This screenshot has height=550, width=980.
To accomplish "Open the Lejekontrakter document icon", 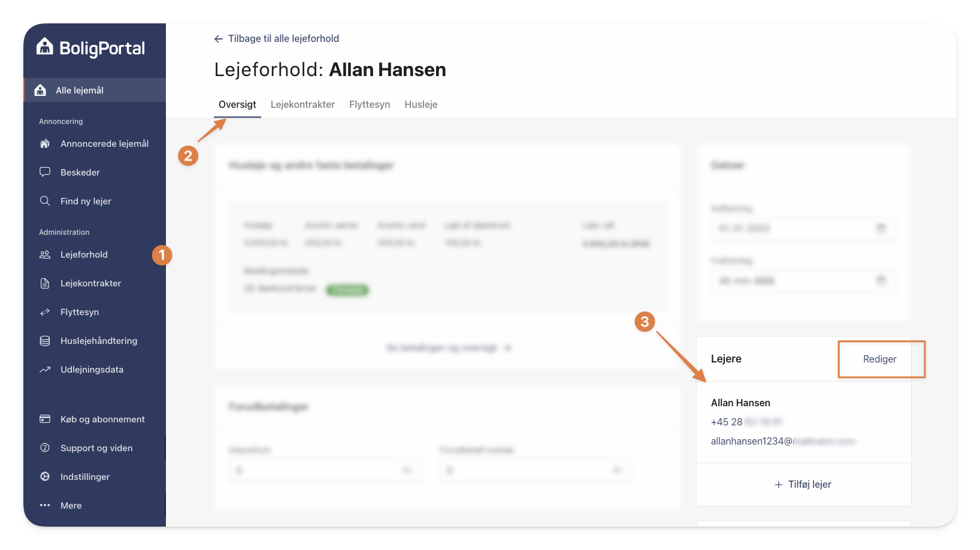I will click(45, 283).
